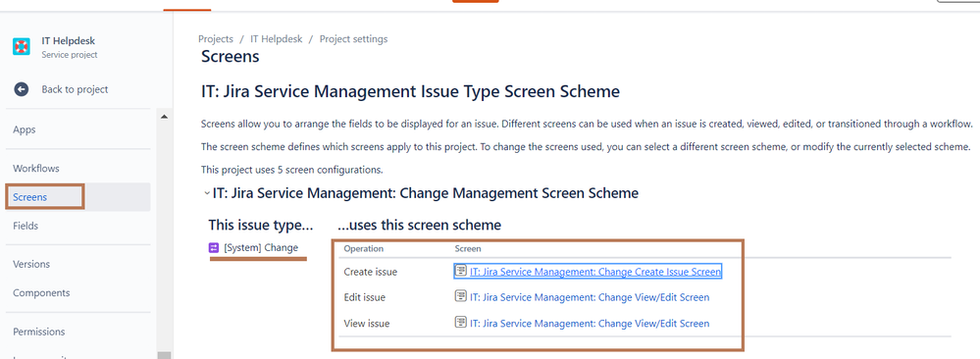This screenshot has width=980, height=359.
Task: Click the Back to project arrow icon
Action: [22, 89]
